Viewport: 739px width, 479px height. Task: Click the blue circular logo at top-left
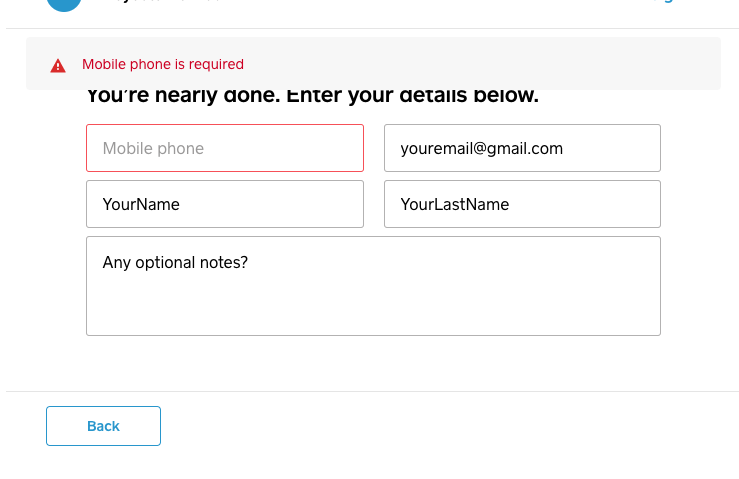click(64, 3)
